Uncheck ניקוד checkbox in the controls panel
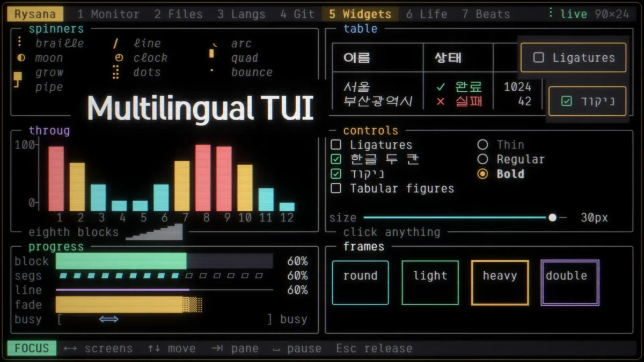The height and width of the screenshot is (362, 644). [x=336, y=173]
